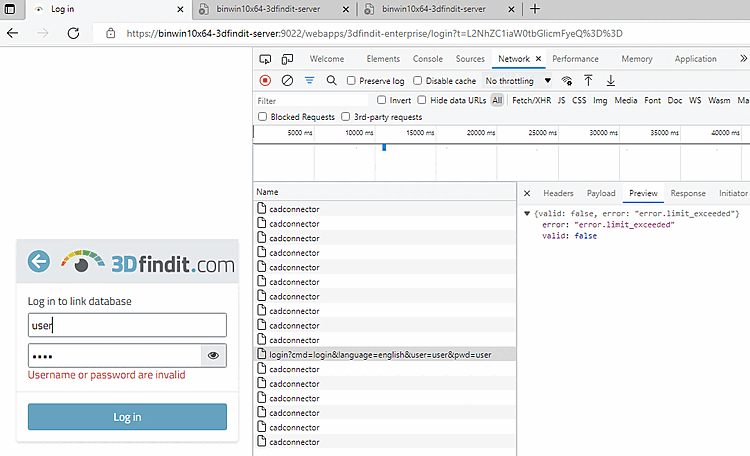Stop recording network log
This screenshot has height=456, width=750.
click(265, 80)
